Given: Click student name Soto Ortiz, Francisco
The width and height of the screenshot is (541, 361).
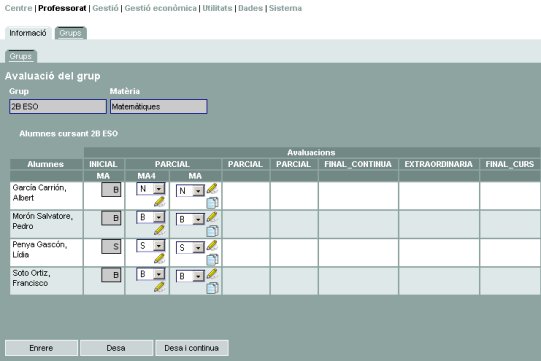Looking at the screenshot, I should click(31, 278).
